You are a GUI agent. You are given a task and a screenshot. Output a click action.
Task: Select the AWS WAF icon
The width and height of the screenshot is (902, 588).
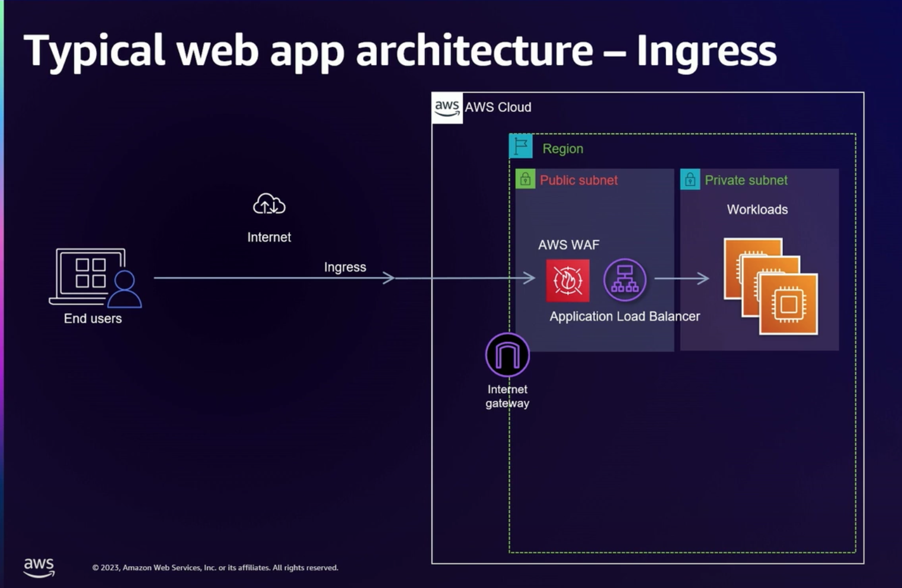coord(568,279)
